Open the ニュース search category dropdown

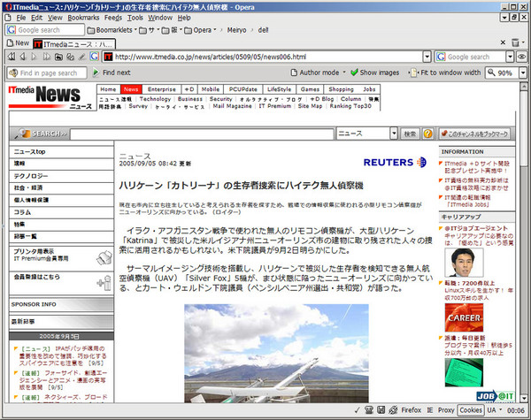click(394, 134)
